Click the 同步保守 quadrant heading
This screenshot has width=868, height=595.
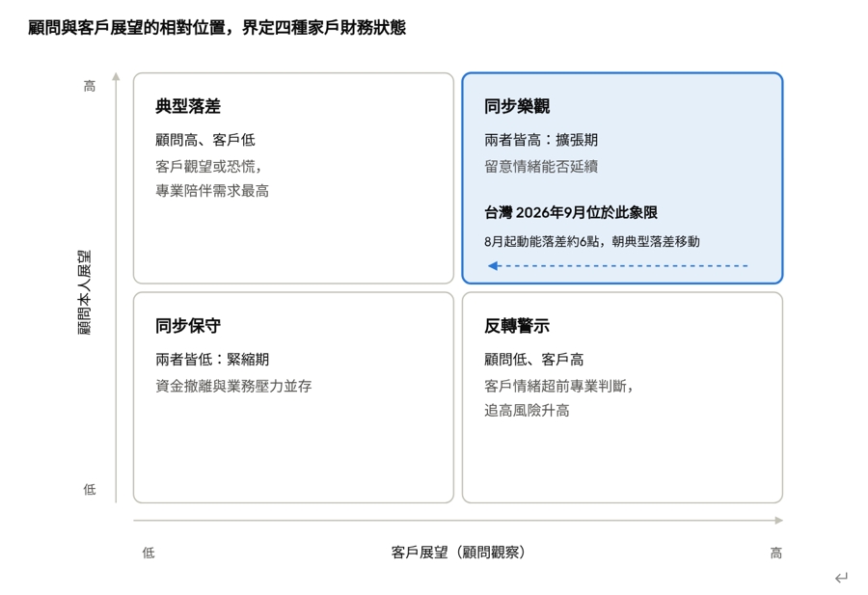tap(188, 326)
